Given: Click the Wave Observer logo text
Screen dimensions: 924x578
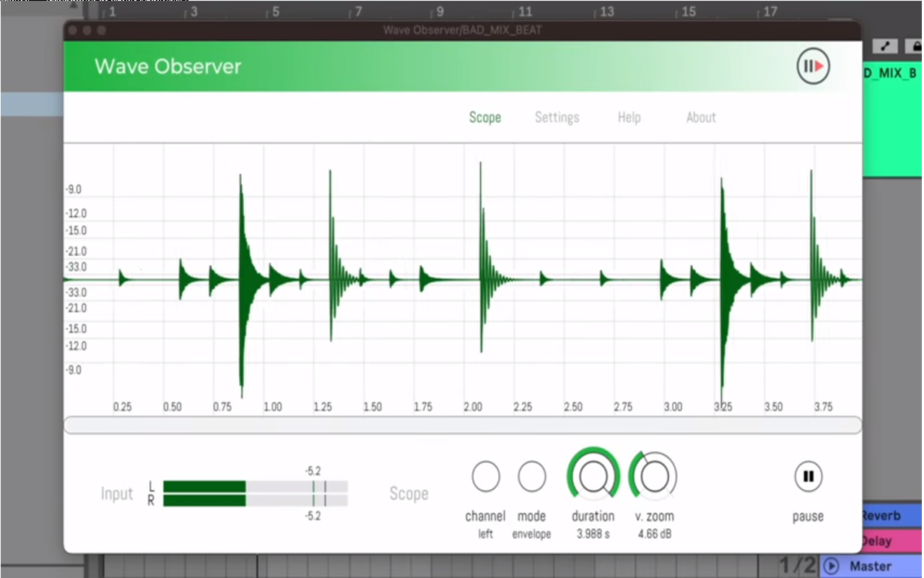Looking at the screenshot, I should pyautogui.click(x=168, y=66).
